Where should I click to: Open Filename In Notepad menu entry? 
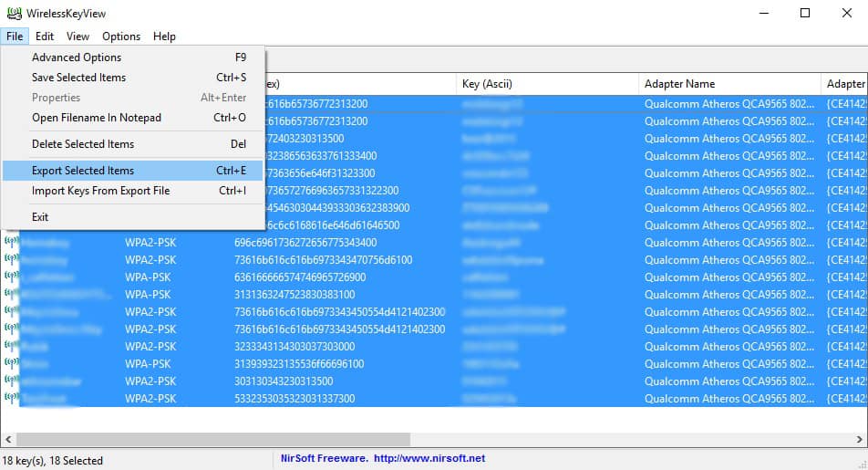tap(96, 118)
